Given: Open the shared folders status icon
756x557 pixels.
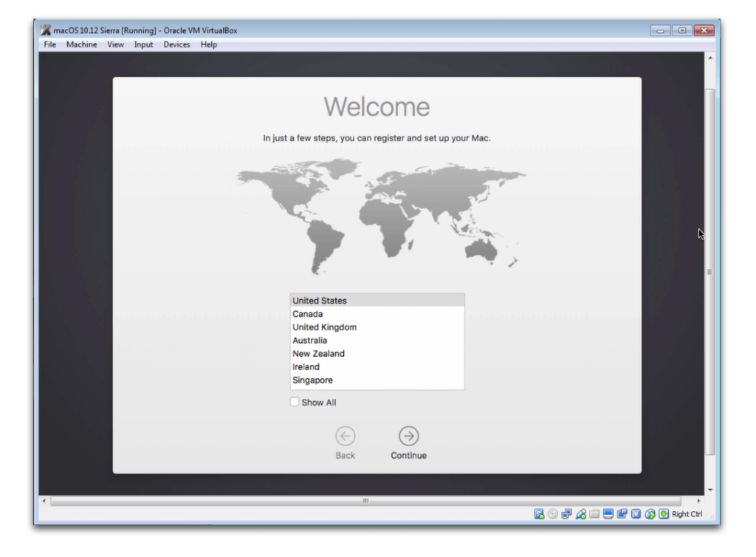Looking at the screenshot, I should tap(595, 514).
